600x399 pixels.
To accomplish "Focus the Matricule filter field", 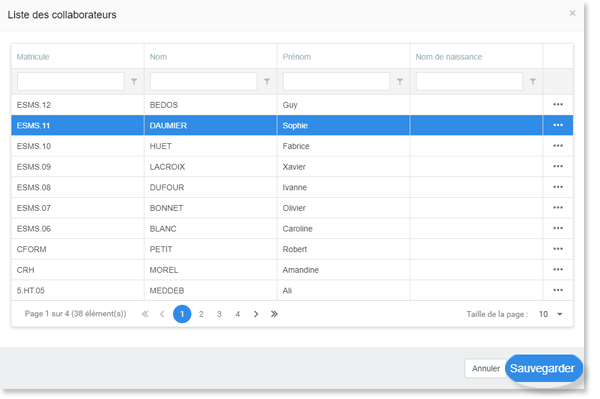I will click(x=70, y=81).
